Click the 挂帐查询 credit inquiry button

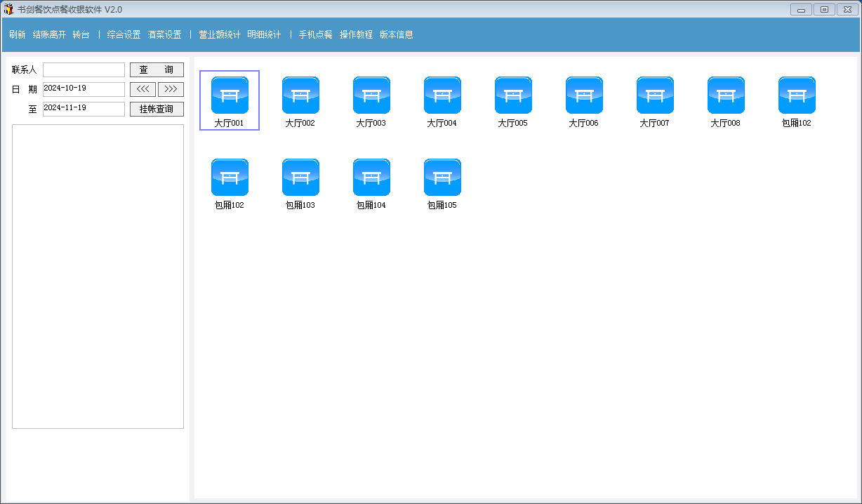pos(156,108)
